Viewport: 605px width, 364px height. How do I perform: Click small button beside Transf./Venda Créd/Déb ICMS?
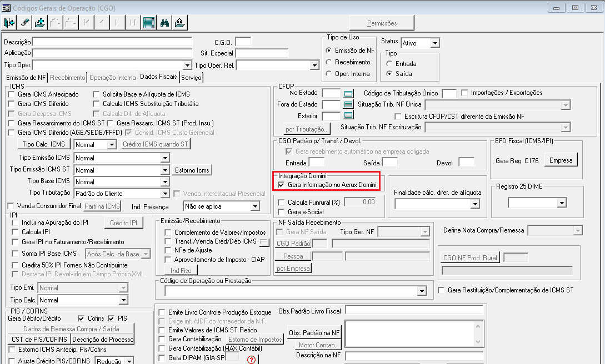(x=264, y=242)
